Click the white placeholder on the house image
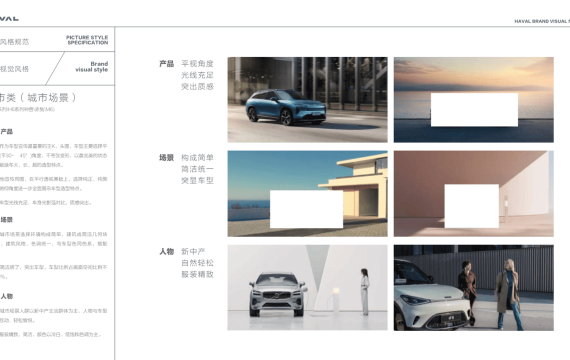The height and width of the screenshot is (360, 570). pyautogui.click(x=306, y=209)
